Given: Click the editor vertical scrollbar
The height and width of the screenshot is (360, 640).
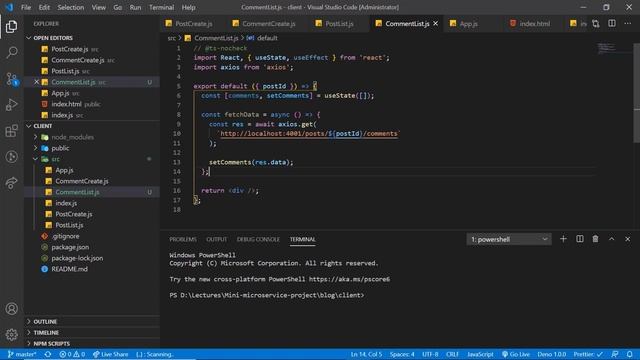Looking at the screenshot, I should (x=637, y=93).
